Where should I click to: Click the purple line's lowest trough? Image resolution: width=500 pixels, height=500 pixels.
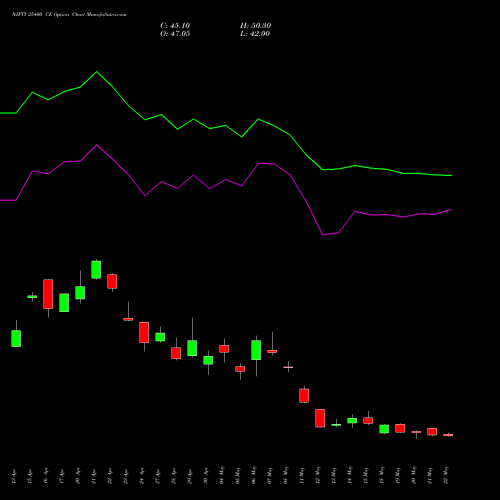pos(323,235)
